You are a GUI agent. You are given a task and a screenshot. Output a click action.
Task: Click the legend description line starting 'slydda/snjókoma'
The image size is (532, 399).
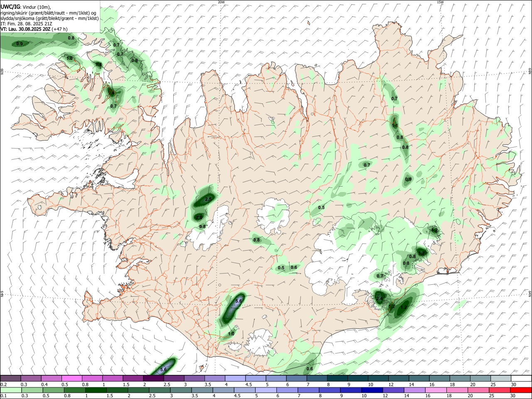click(49, 18)
